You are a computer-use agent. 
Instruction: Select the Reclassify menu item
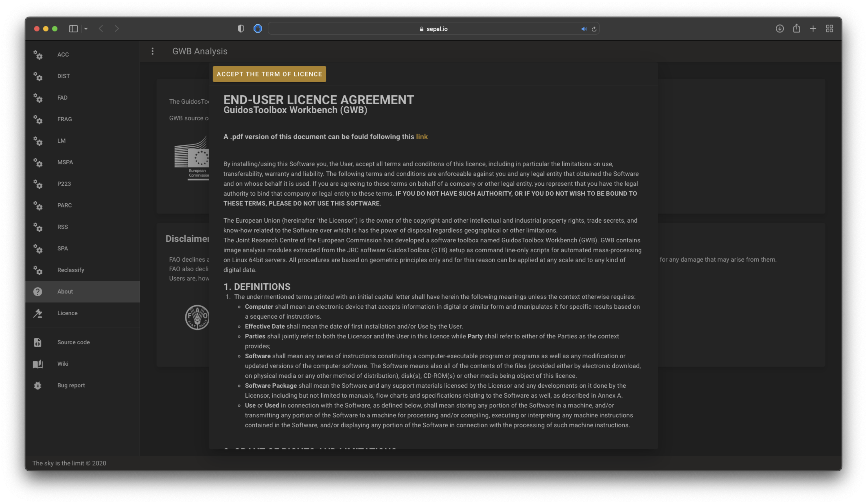(70, 270)
